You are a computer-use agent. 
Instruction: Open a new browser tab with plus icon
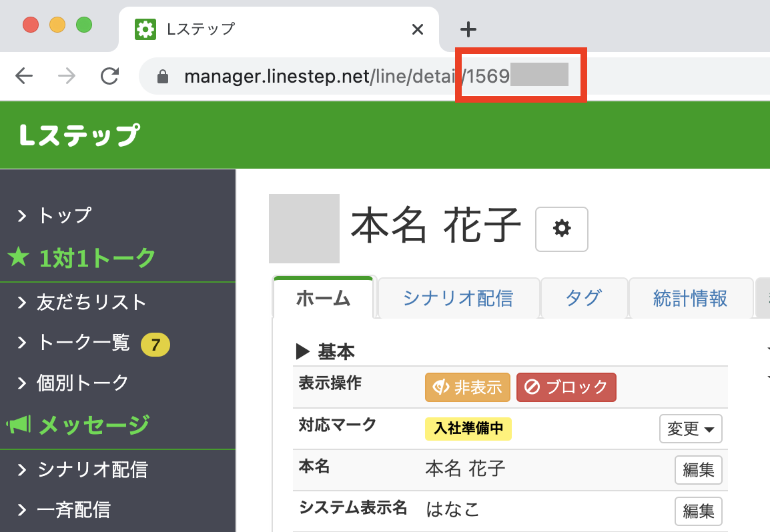[469, 29]
